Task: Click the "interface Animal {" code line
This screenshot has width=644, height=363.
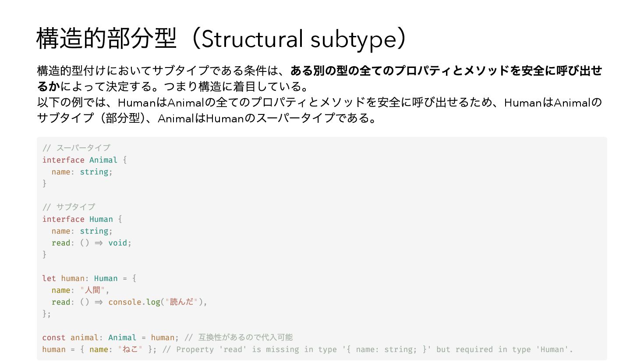Action: coord(85,160)
